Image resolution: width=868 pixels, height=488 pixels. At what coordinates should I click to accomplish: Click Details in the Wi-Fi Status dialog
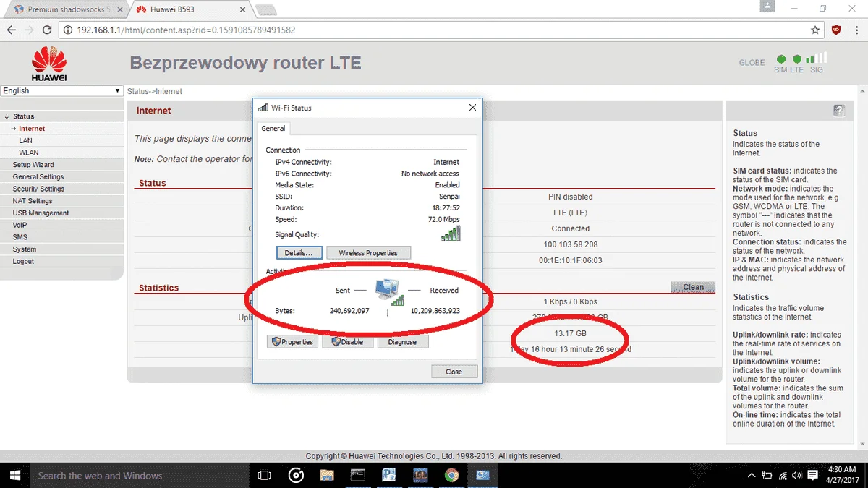(x=299, y=253)
